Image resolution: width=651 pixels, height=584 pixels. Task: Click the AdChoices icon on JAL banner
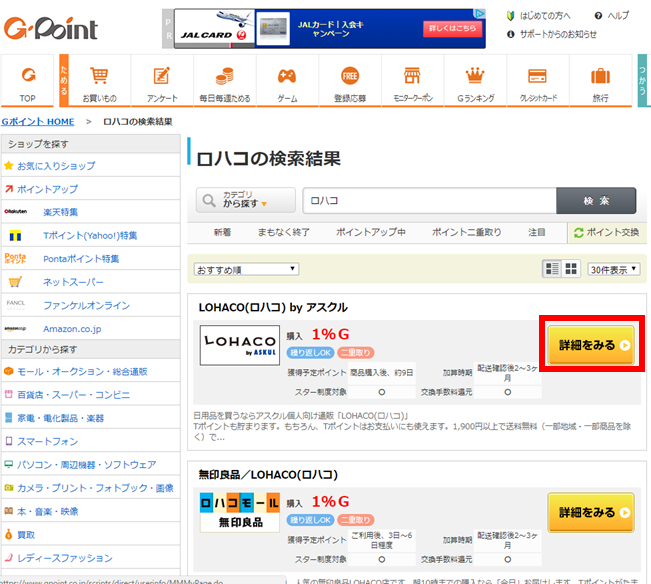[x=480, y=14]
